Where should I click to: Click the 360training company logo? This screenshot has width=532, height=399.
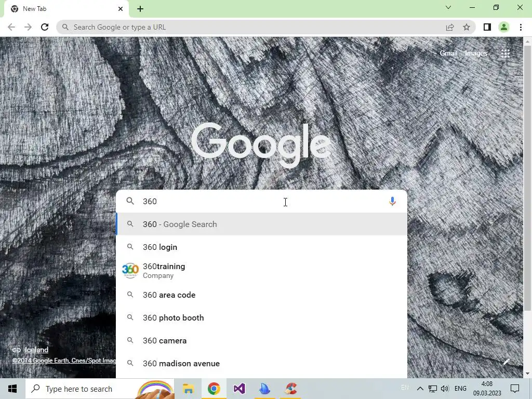click(x=130, y=270)
